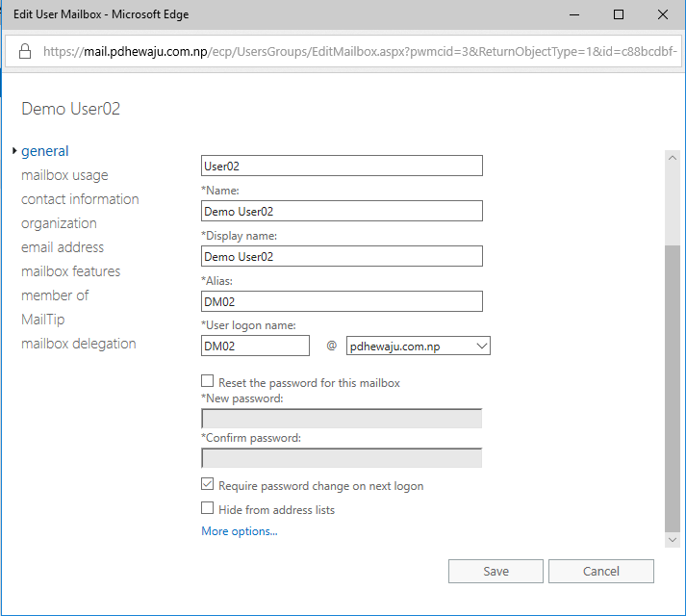Switch to the email address section

pyautogui.click(x=63, y=247)
